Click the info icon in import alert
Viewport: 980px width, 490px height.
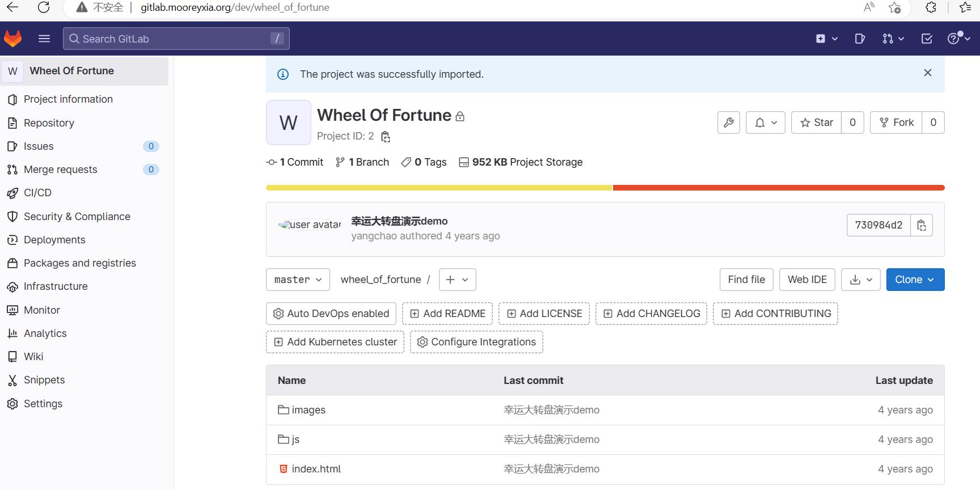pyautogui.click(x=282, y=74)
